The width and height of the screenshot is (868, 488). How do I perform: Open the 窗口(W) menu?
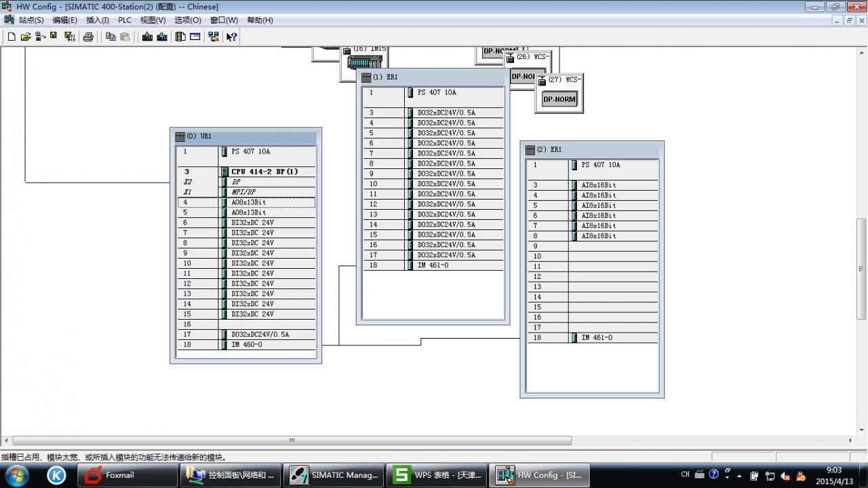tap(224, 20)
